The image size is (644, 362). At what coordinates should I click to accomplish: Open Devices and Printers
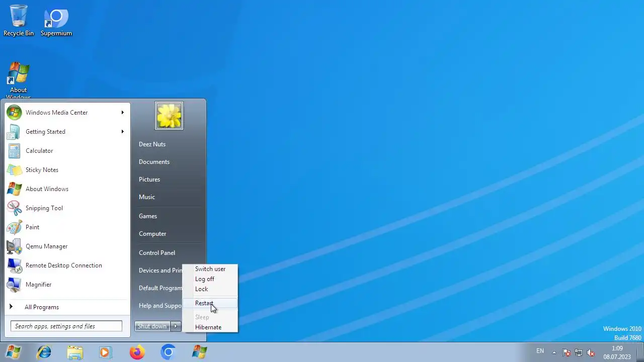coord(160,270)
